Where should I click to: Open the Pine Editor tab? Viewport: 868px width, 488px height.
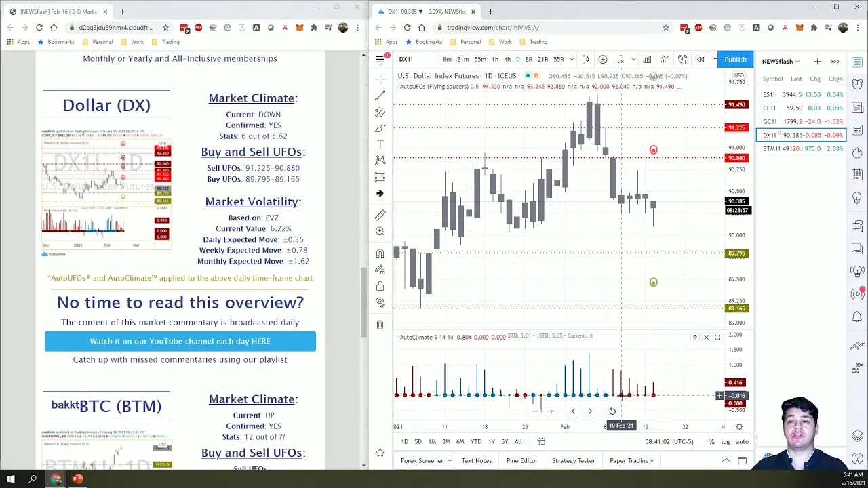tap(521, 460)
